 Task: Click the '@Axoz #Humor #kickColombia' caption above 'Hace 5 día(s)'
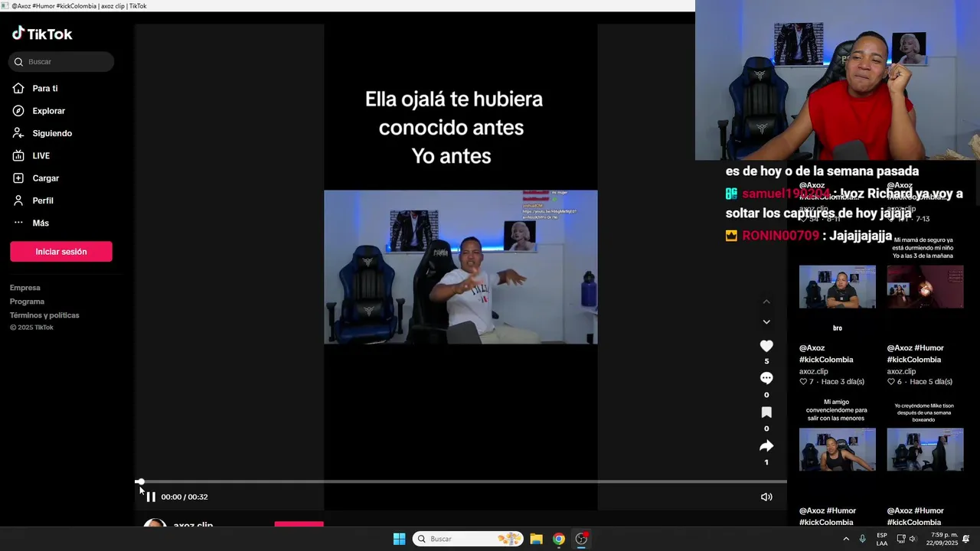pos(916,354)
